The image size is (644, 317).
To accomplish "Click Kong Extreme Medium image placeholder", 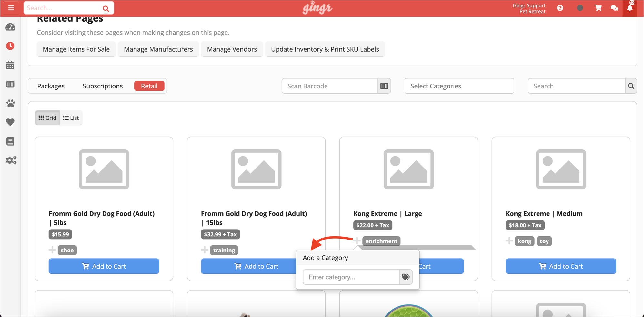I will click(x=561, y=169).
